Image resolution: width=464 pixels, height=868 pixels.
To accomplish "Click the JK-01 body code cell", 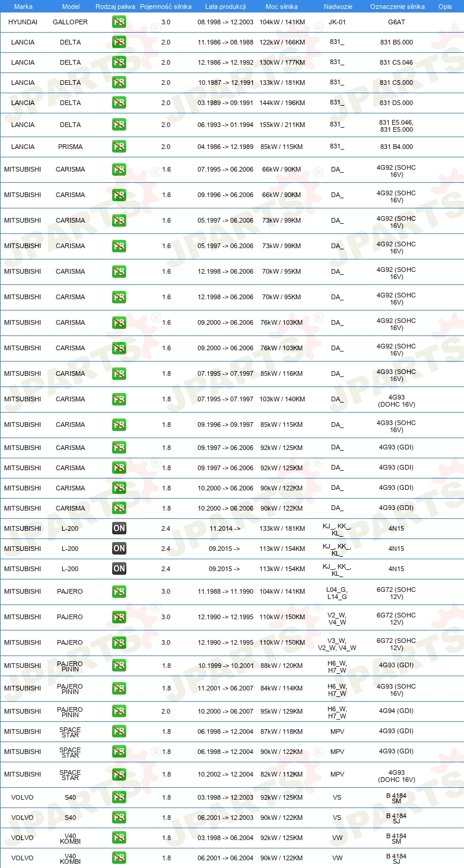I will pos(337,22).
